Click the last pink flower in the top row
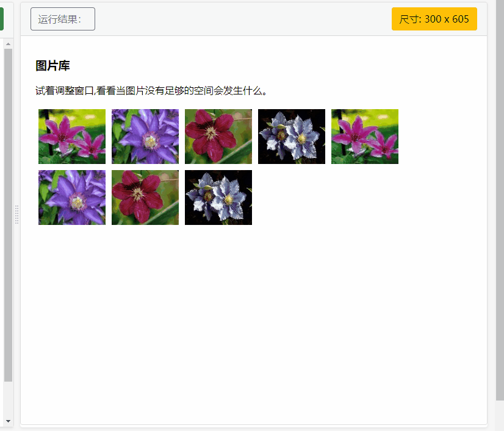Viewport: 504px width, 431px height. pyautogui.click(x=364, y=136)
